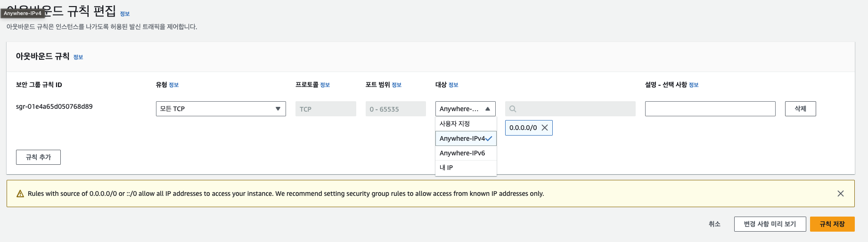
Task: Open 정보 link beside 포트 범위 header
Action: 397,85
